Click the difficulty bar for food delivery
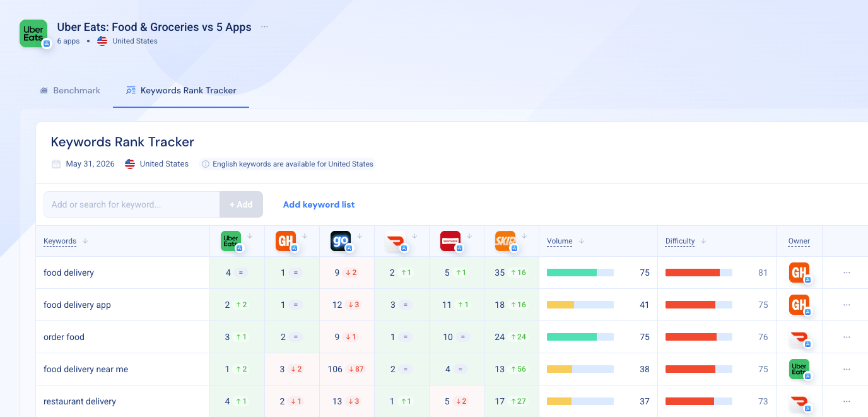This screenshot has height=417, width=868. click(x=699, y=273)
